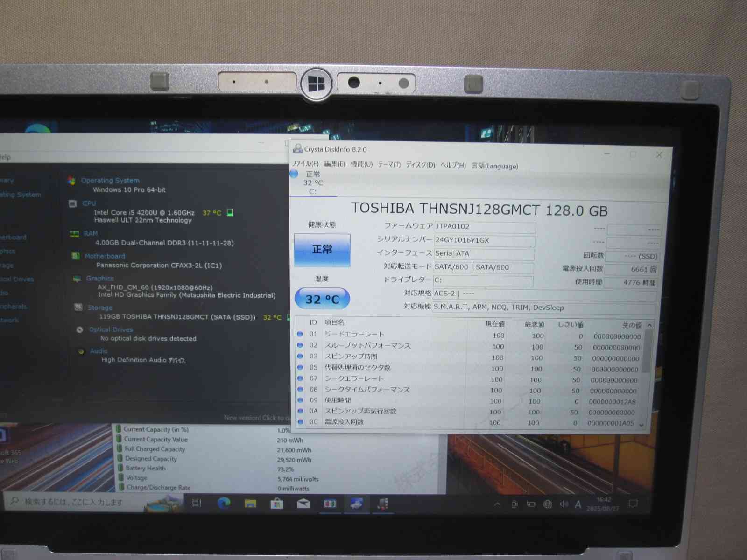Viewport: 747px width, 560px height.
Task: Click the 32 °C temperature button
Action: click(322, 299)
